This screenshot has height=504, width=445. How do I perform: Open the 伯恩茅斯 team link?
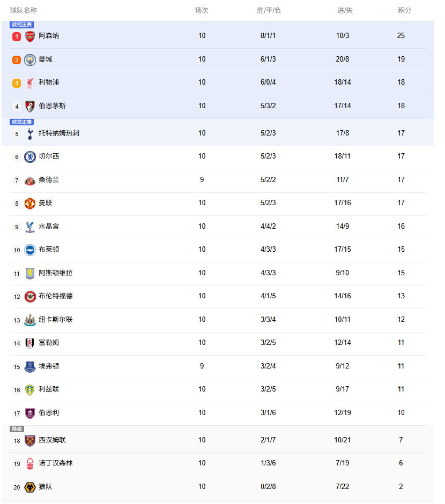point(52,106)
